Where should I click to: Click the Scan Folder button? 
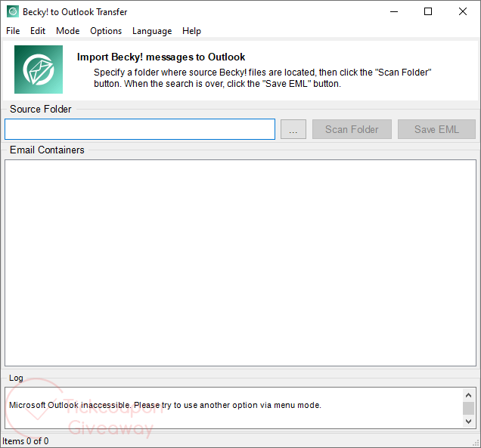[x=352, y=129]
